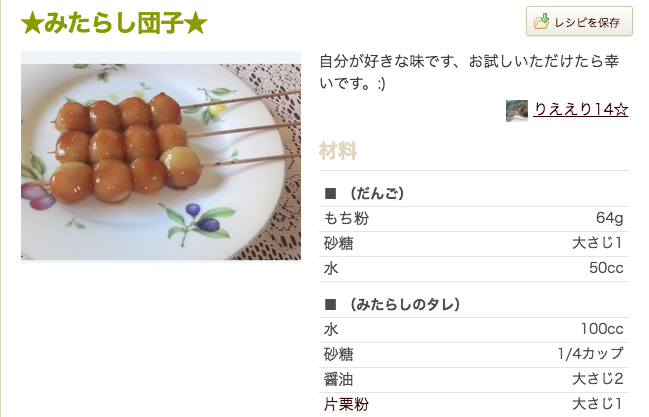Click the square bullet beside (みたらしのタレ)
The image size is (649, 417).
coord(330,304)
